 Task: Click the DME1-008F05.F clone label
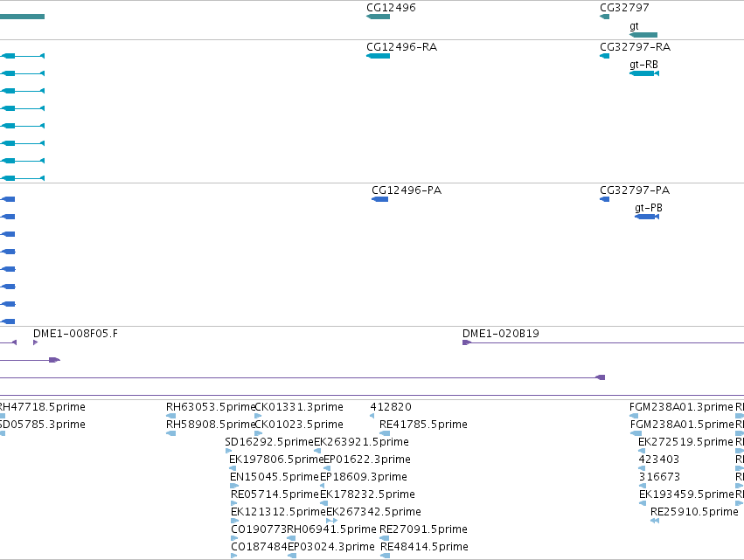click(75, 334)
